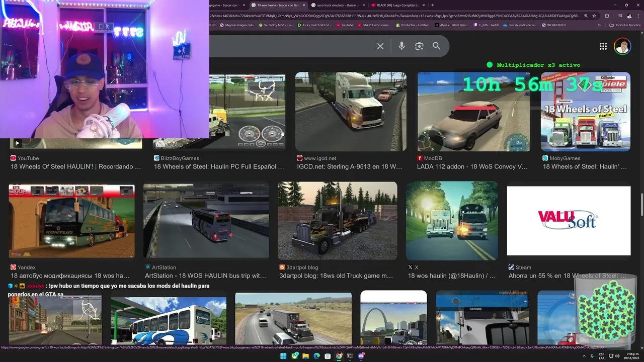Open the BlizzBoyGames dashboard gauges image

[x=247, y=112]
